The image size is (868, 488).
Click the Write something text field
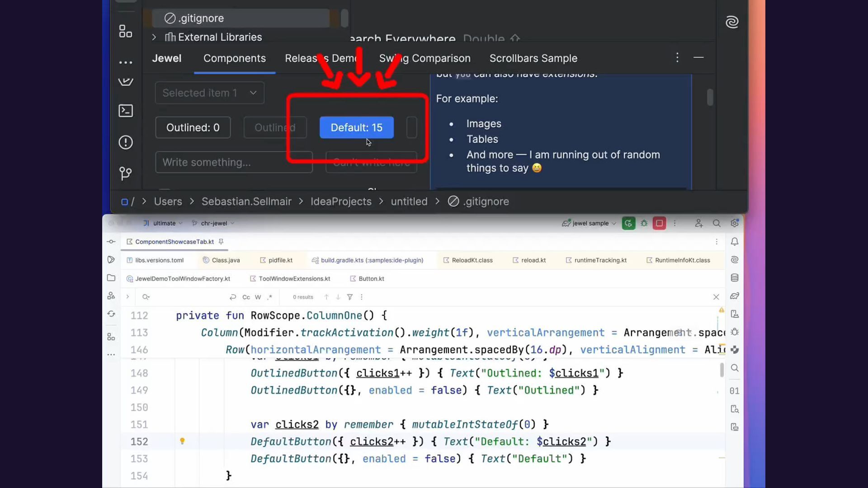pos(234,162)
